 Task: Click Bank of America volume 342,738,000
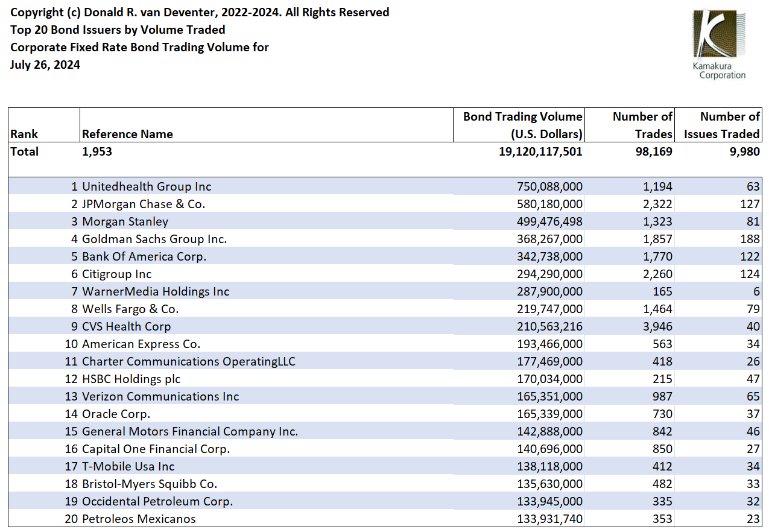(550, 256)
